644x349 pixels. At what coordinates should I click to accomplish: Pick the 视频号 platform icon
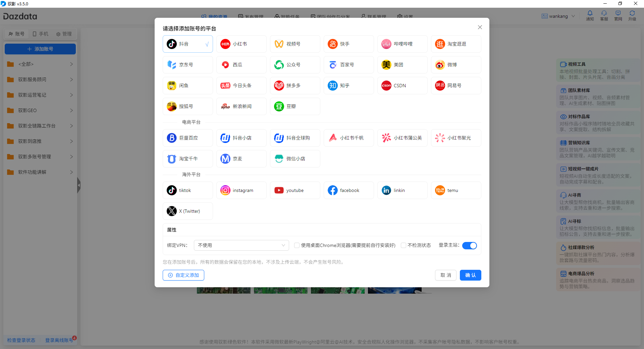279,44
